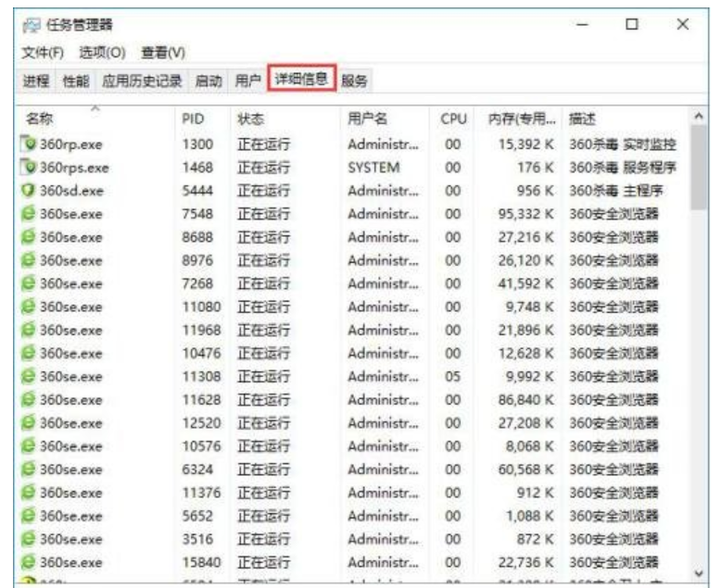The height and width of the screenshot is (588, 721).
Task: Click icon of 360se.exe PID 7548
Action: (29, 214)
